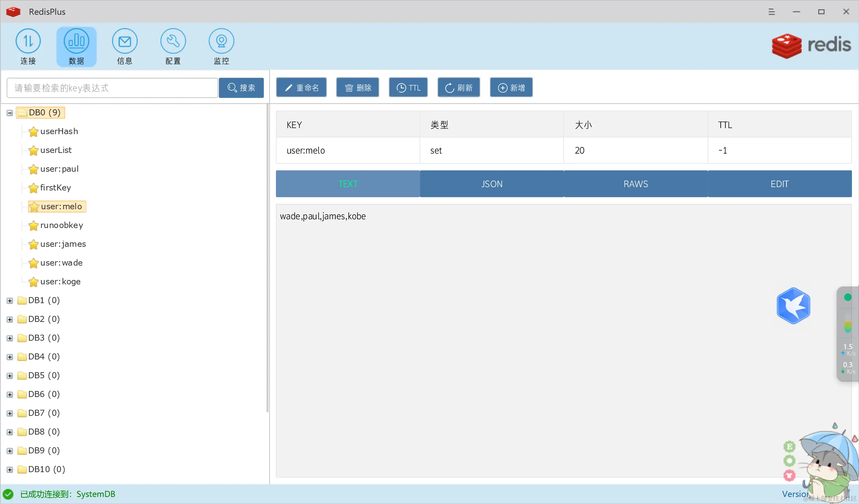Viewport: 859px width, 504px height.
Task: Click the TTL clock button
Action: pos(409,88)
